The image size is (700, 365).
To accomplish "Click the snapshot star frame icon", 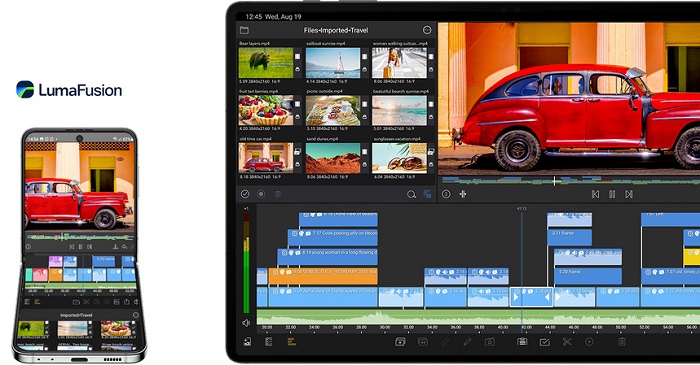I will [x=490, y=342].
